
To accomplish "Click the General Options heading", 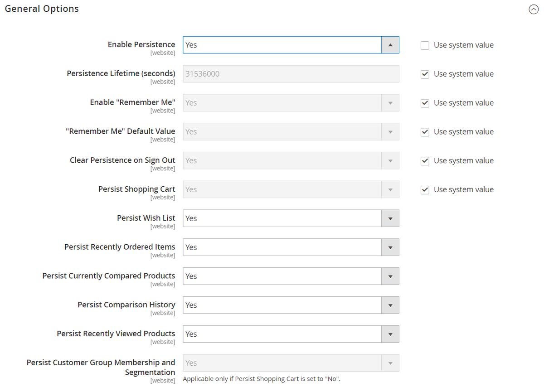I will pos(42,9).
